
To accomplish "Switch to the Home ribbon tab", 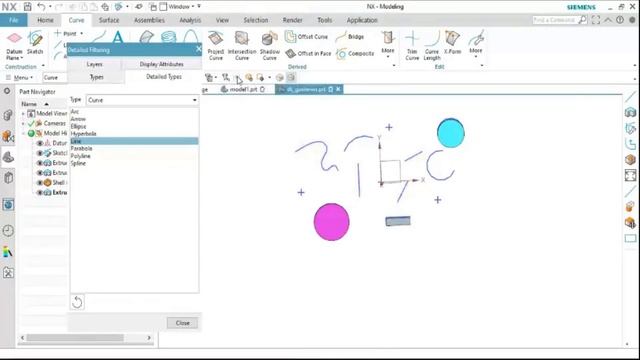I will pos(45,20).
